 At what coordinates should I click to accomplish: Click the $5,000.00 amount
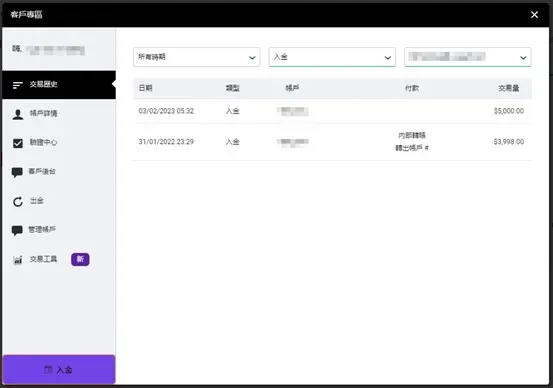(x=509, y=111)
